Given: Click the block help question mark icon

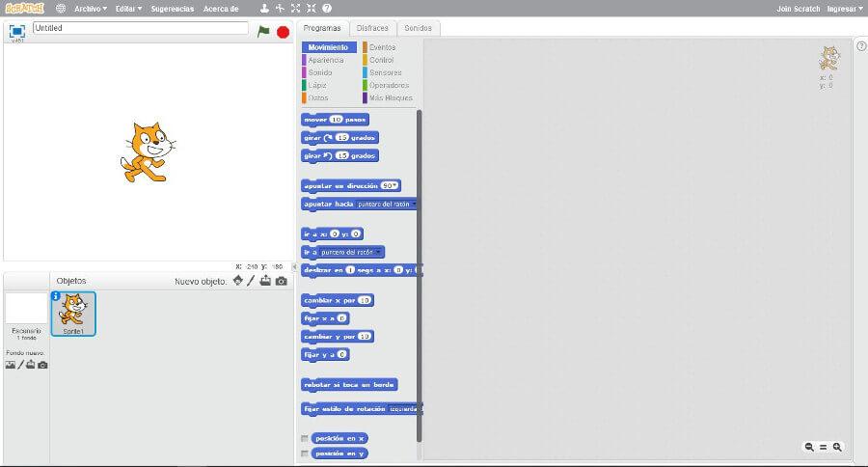Looking at the screenshot, I should pos(326,9).
